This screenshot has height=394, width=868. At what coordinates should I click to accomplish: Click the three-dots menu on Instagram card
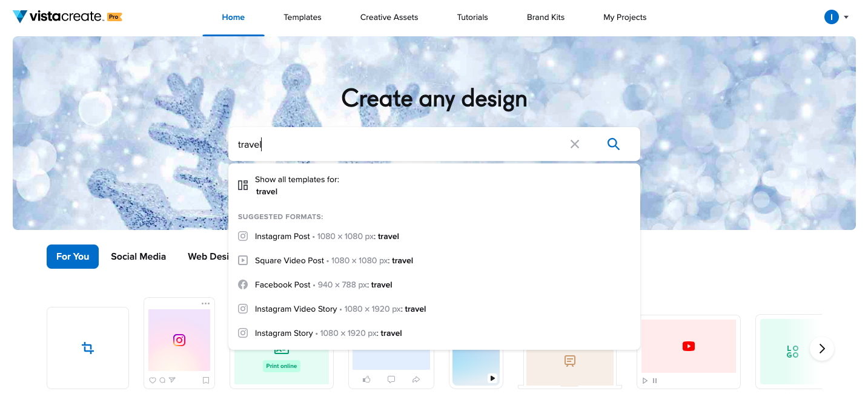point(205,303)
